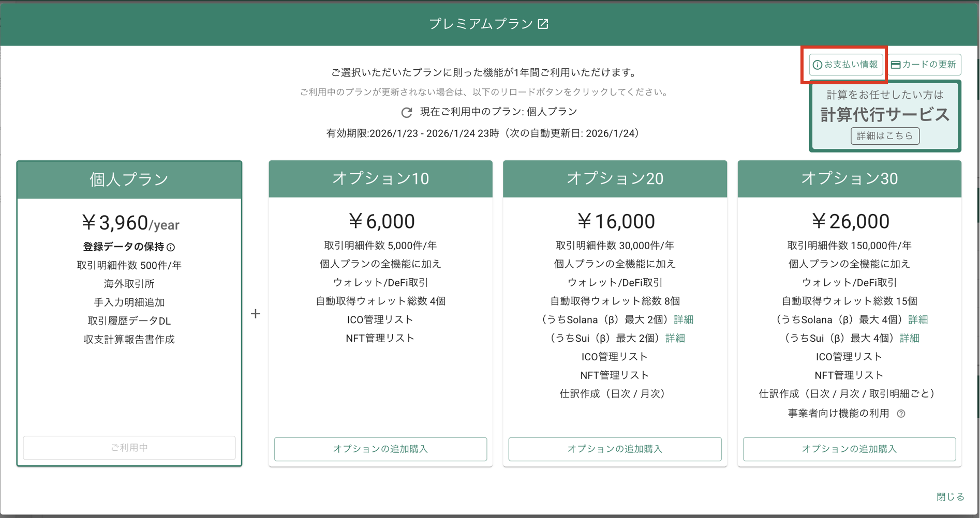Select the オプション30 card header

[849, 179]
